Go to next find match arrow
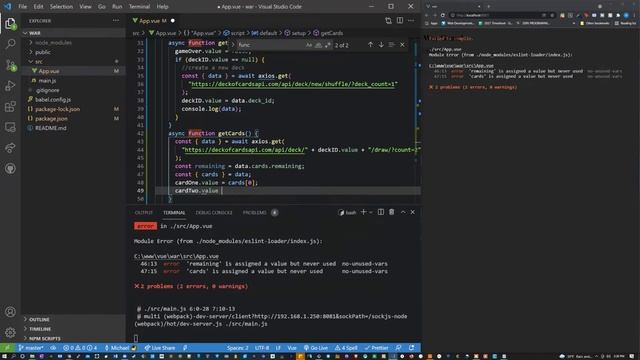The width and height of the screenshot is (640, 360). pyautogui.click(x=381, y=45)
